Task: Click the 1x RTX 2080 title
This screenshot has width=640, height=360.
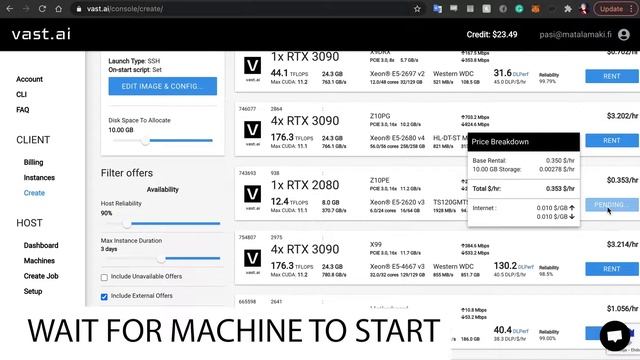Action: pyautogui.click(x=305, y=185)
